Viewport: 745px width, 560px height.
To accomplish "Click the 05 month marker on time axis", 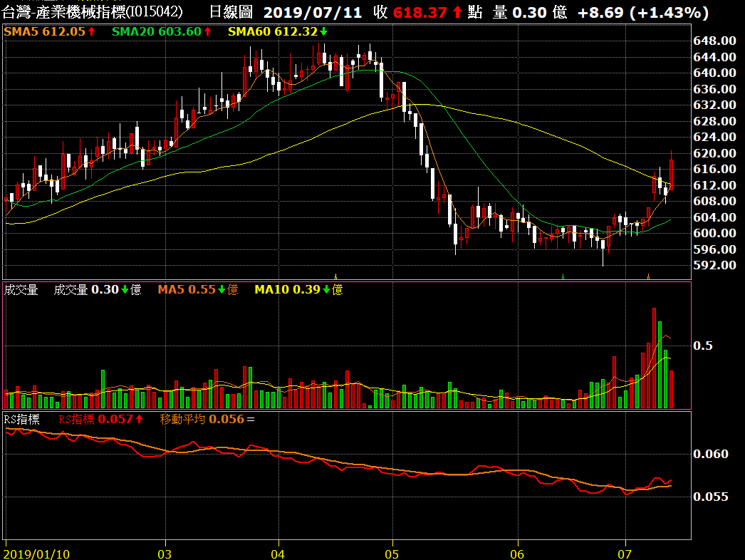I will point(392,554).
